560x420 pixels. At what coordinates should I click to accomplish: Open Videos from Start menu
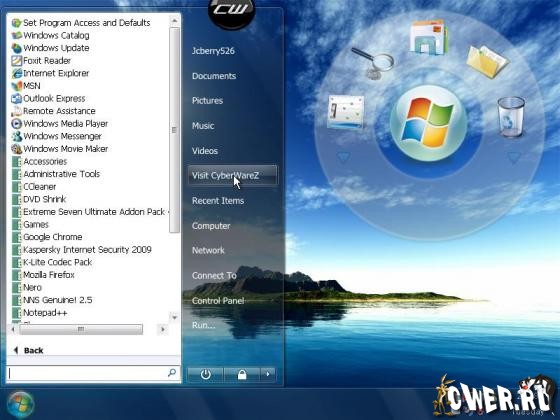[205, 151]
